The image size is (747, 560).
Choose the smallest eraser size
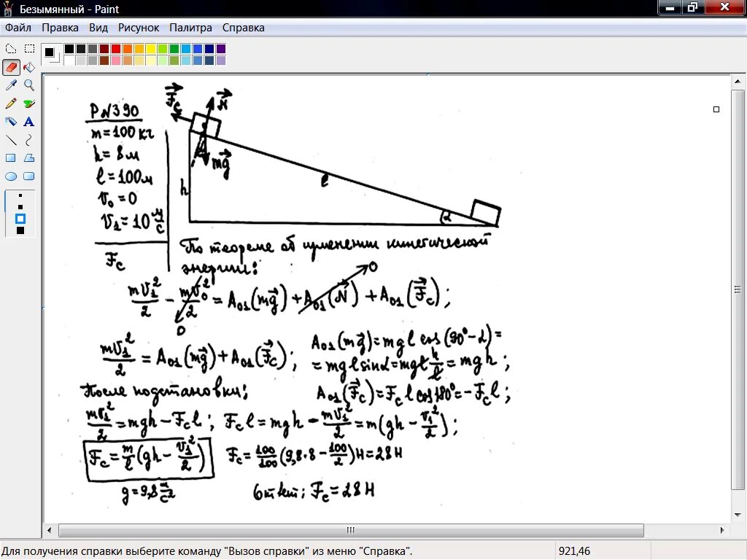[20, 195]
